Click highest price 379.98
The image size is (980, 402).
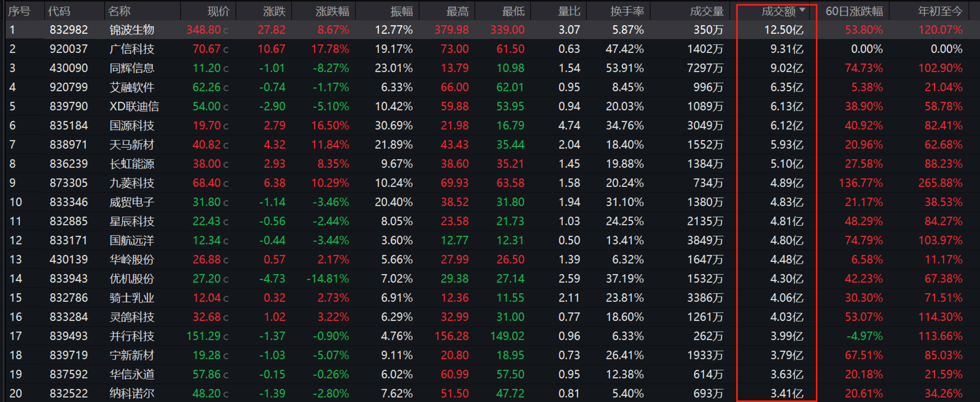tap(452, 30)
